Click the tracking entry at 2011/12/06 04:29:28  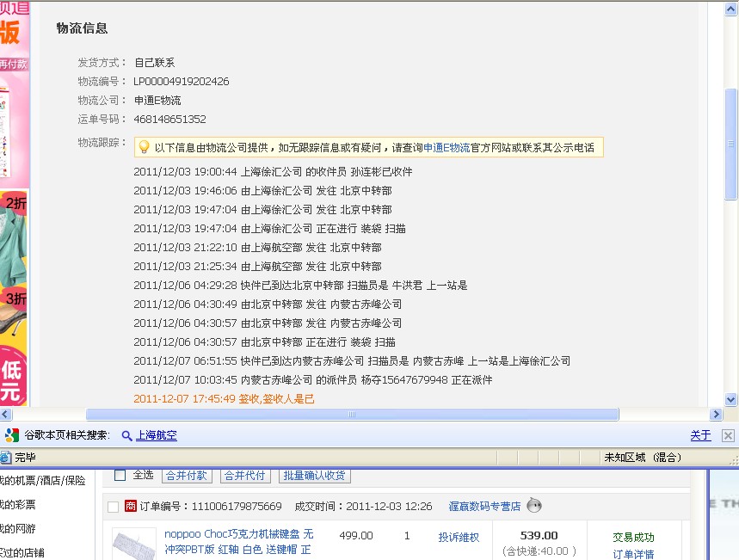pyautogui.click(x=301, y=286)
